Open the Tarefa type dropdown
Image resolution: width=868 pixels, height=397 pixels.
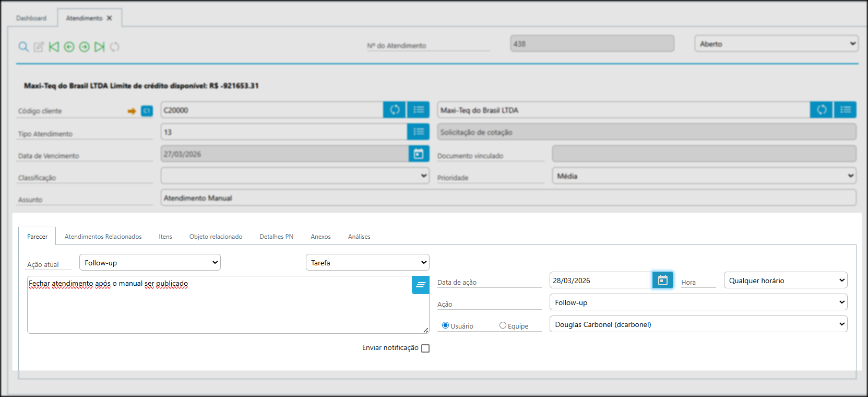tap(367, 263)
